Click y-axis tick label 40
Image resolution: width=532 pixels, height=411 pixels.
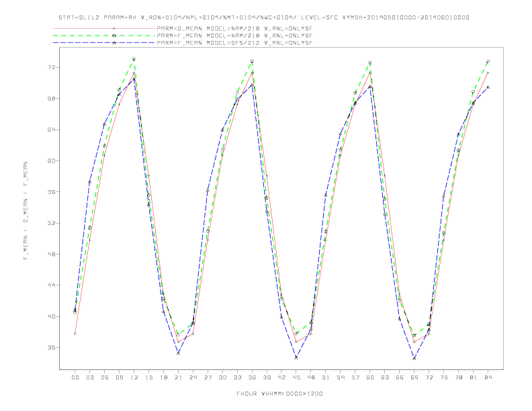pos(52,316)
